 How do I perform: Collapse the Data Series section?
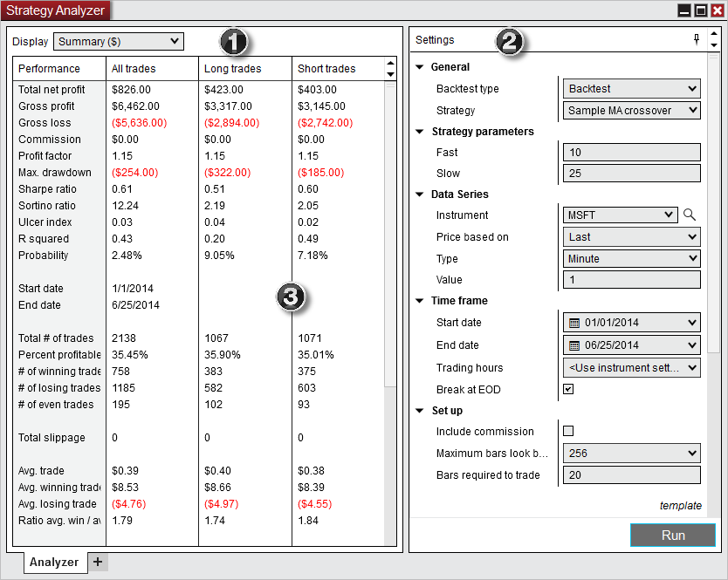click(421, 194)
